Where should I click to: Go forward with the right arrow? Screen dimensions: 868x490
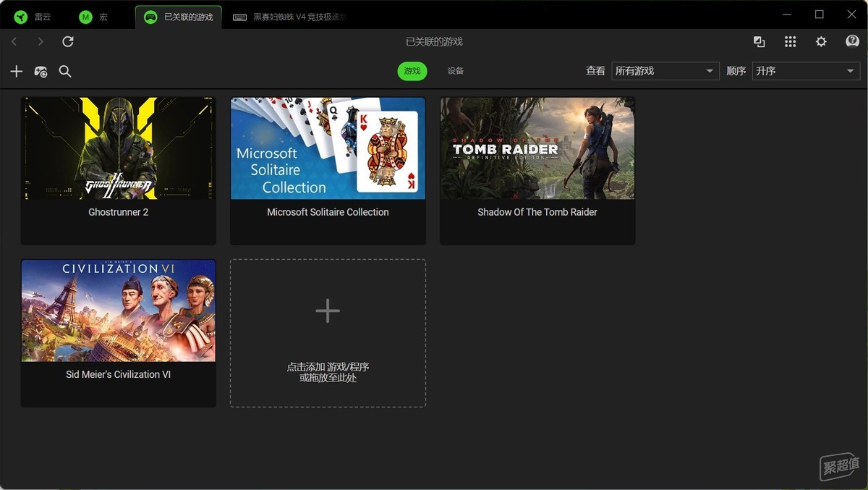[41, 42]
